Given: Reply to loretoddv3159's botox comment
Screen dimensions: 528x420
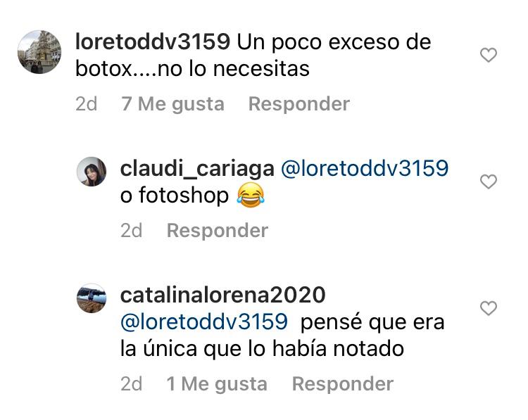Looking at the screenshot, I should point(299,103).
